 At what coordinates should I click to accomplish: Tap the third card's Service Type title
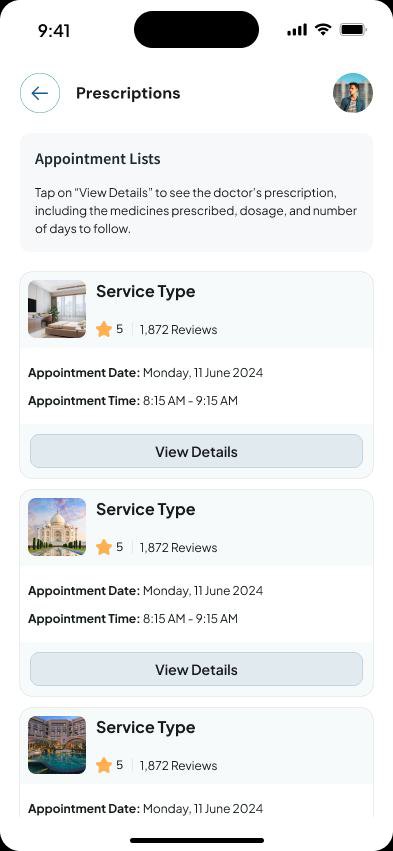click(x=145, y=727)
